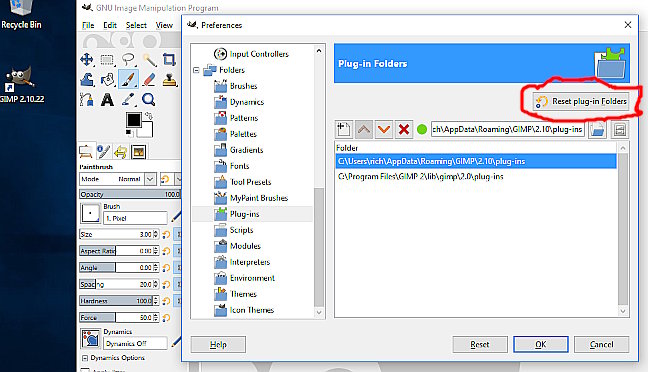Image resolution: width=648 pixels, height=372 pixels.
Task: Switch to the Device Status tab
Action: [x=103, y=152]
